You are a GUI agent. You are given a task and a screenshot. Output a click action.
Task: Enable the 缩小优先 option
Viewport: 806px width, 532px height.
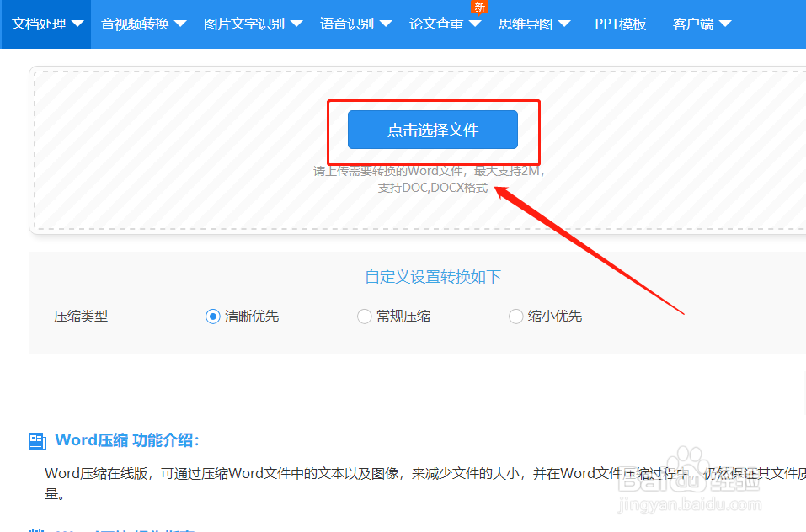click(515, 316)
